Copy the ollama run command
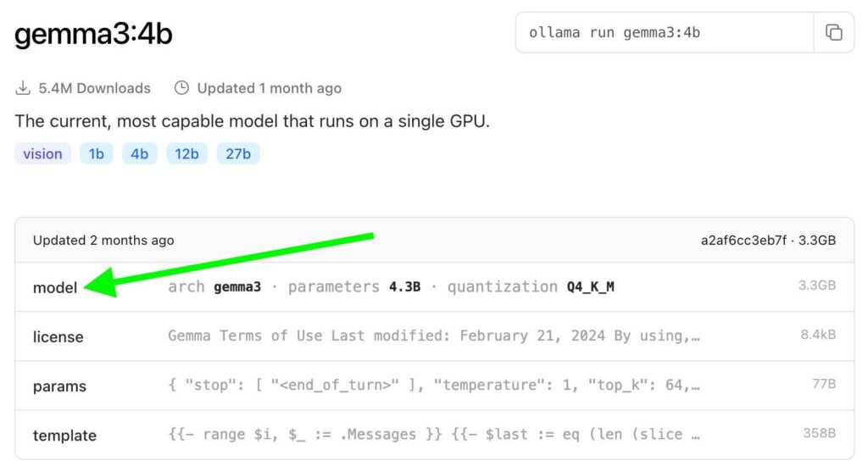The height and width of the screenshot is (472, 868). 834,33
